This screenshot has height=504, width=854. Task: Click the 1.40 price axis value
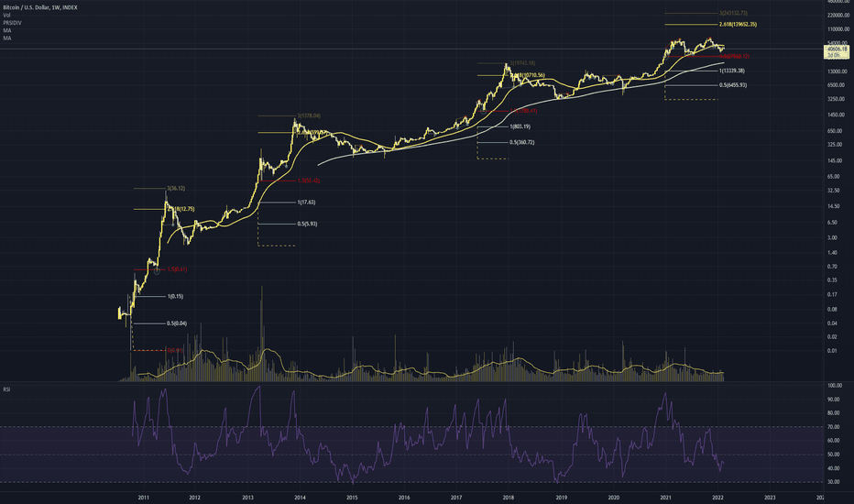832,253
